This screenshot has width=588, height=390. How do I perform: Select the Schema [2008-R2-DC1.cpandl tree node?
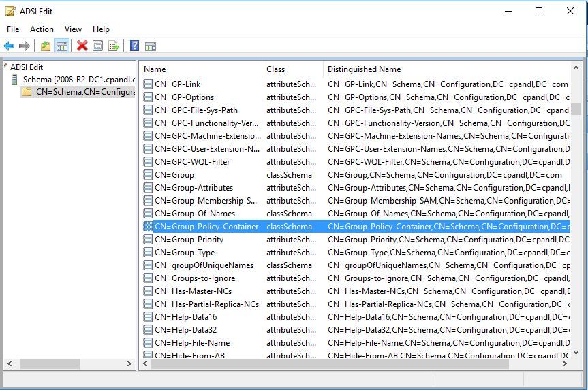pyautogui.click(x=79, y=80)
